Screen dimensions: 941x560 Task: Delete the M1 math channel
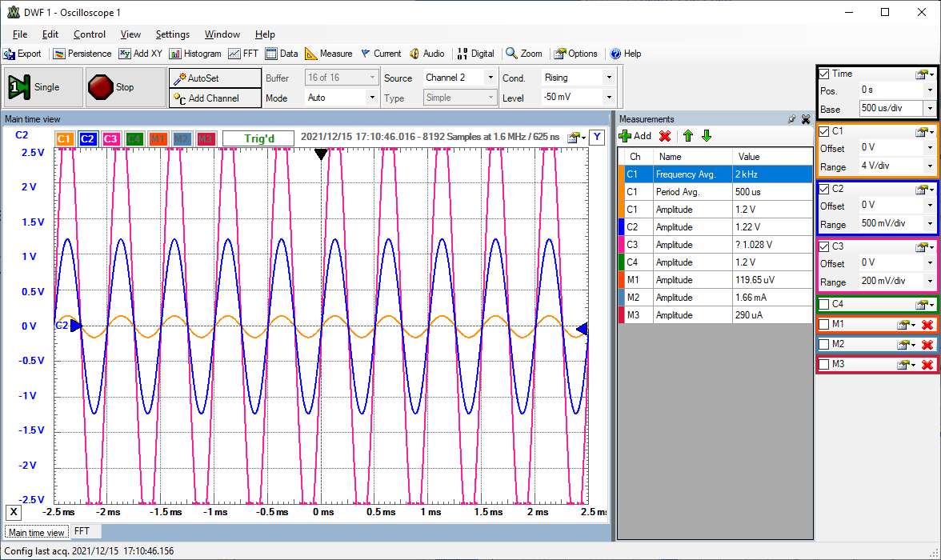[x=927, y=325]
